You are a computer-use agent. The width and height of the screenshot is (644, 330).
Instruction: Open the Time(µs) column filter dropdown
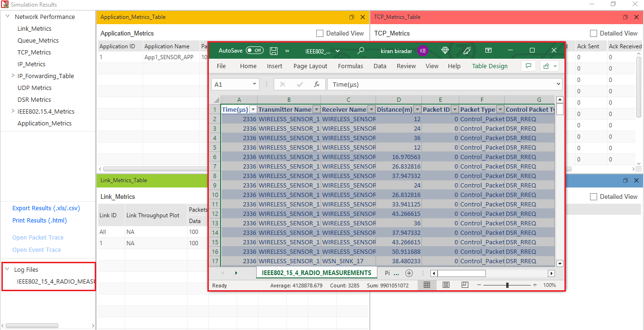coord(252,109)
